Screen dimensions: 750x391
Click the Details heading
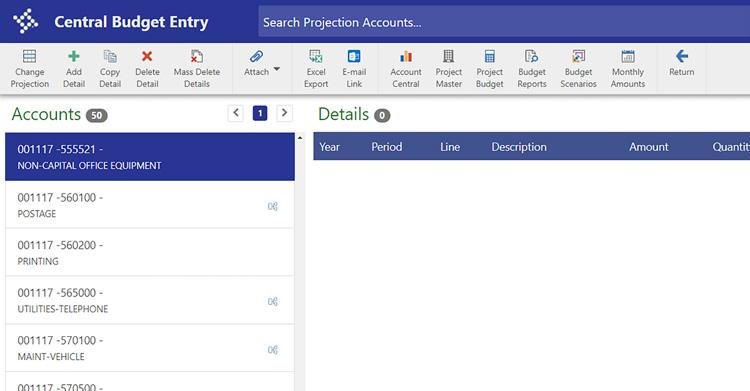coord(343,114)
